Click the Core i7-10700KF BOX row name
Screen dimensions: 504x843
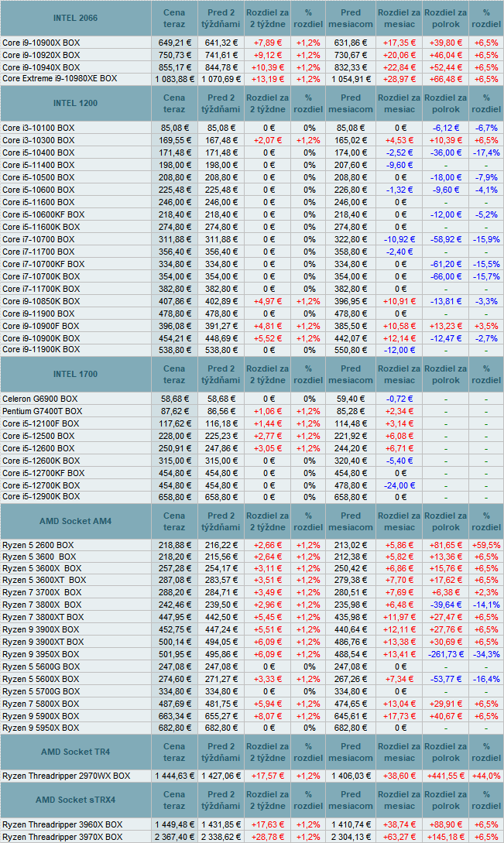click(43, 264)
